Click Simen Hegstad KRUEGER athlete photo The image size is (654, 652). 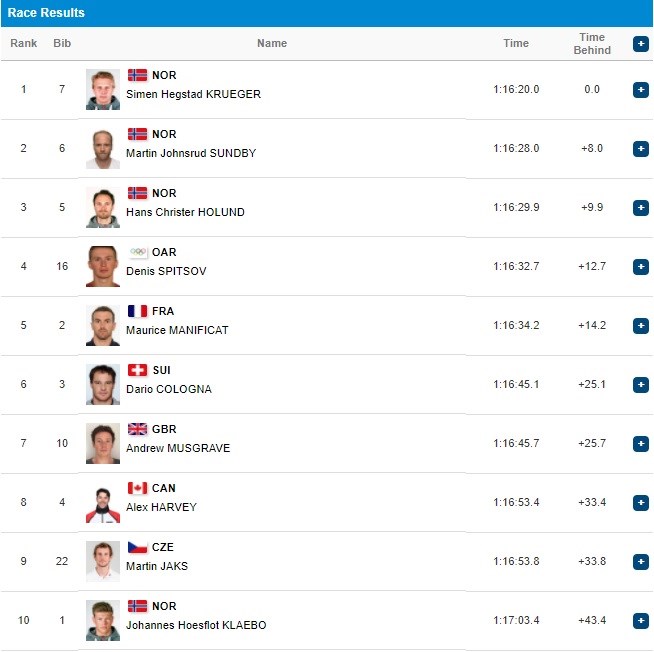103,90
